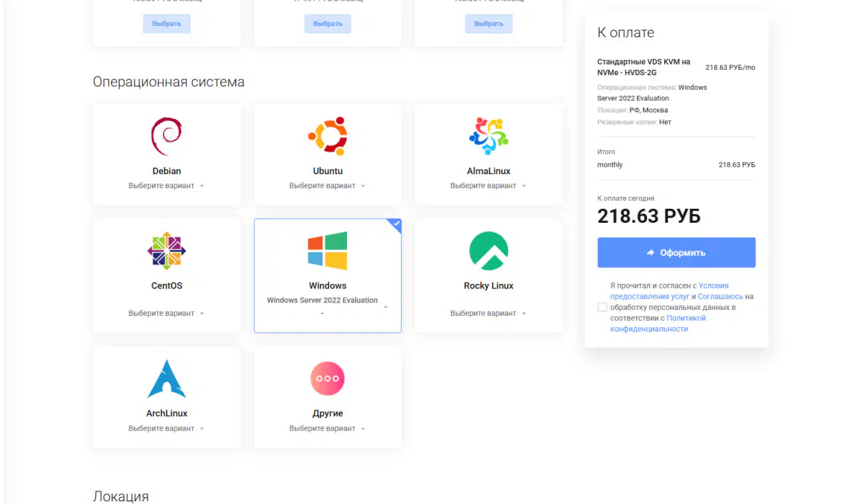The height and width of the screenshot is (504, 851).
Task: Select the ArchLinux logo icon
Action: [166, 378]
